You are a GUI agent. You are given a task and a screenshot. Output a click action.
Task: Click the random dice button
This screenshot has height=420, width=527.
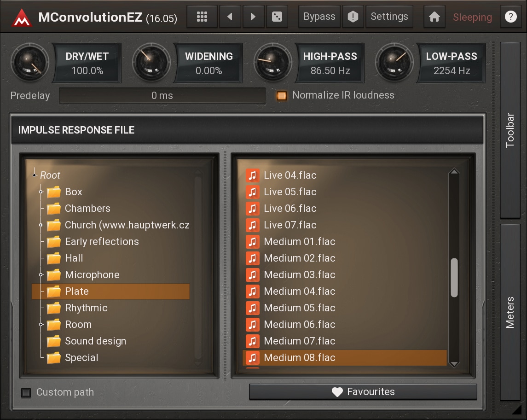(277, 17)
